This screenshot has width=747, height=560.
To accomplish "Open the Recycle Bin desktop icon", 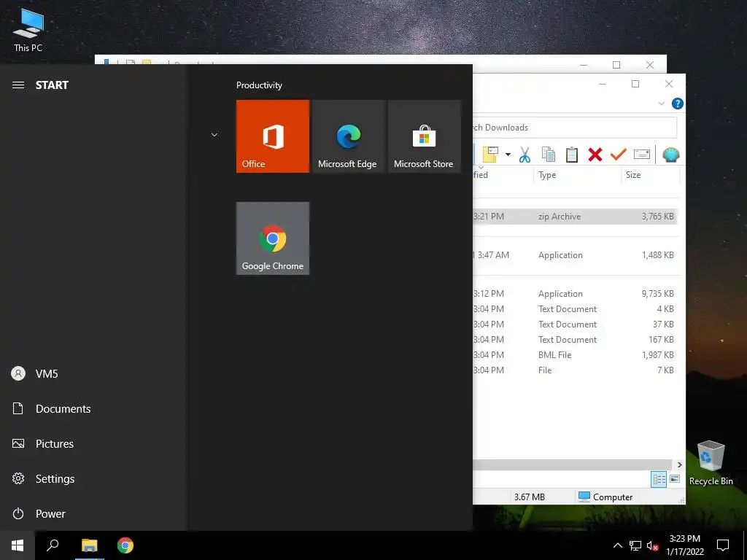I will (711, 463).
